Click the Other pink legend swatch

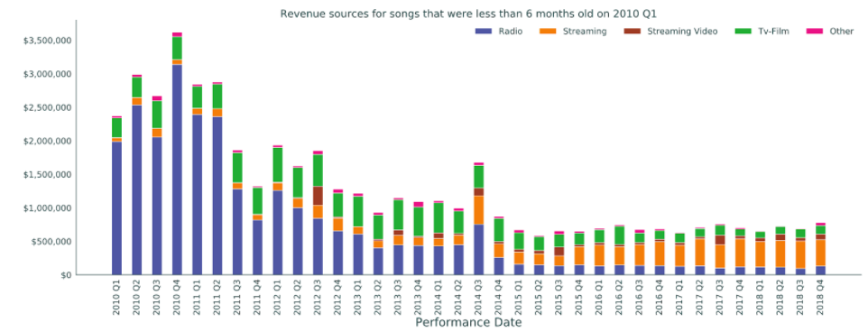[814, 32]
